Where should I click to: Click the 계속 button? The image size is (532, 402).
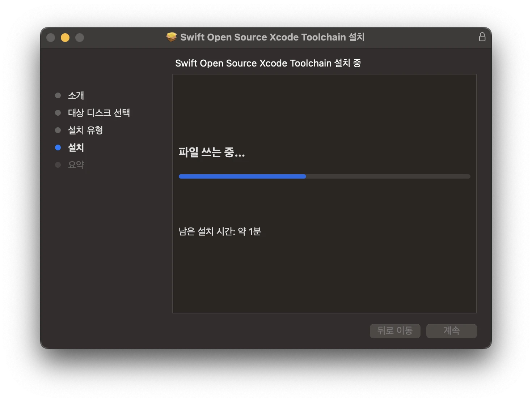click(451, 331)
